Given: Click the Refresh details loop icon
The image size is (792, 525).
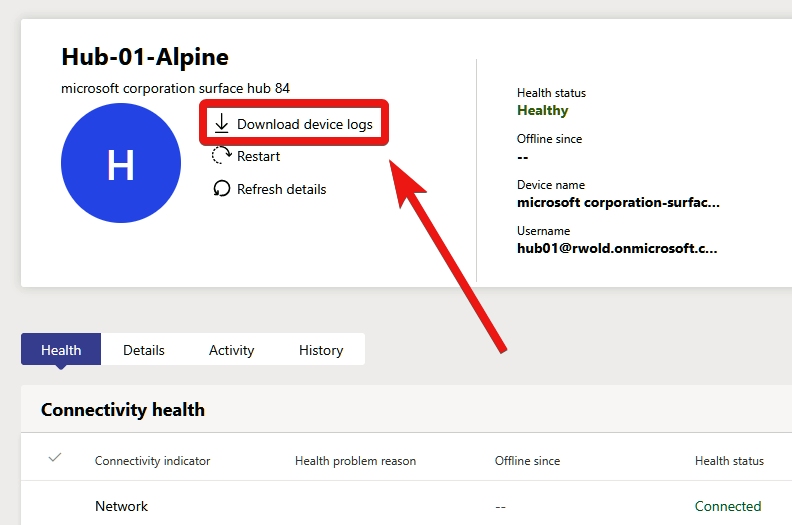Looking at the screenshot, I should pyautogui.click(x=222, y=189).
